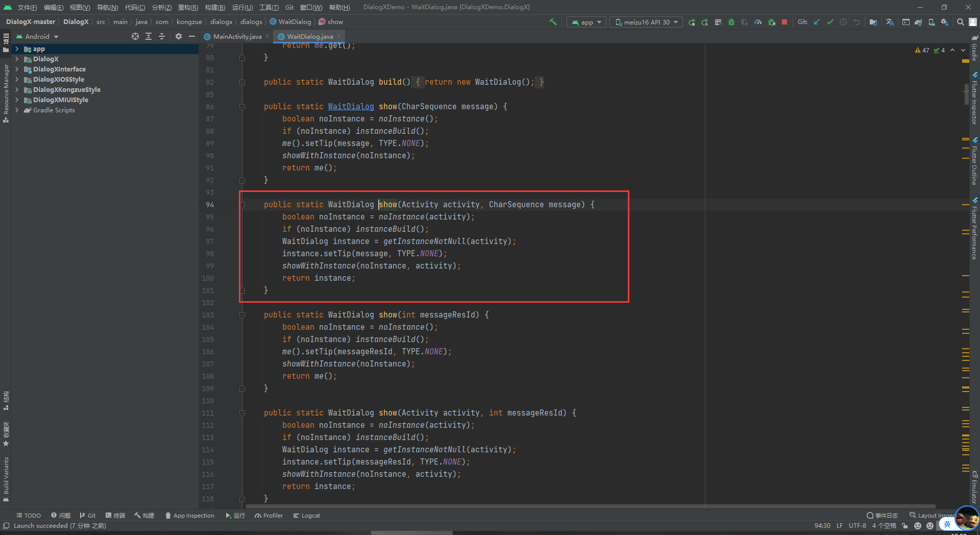Viewport: 980px width, 535px height.
Task: Open the Logcat tool window
Action: pyautogui.click(x=306, y=516)
